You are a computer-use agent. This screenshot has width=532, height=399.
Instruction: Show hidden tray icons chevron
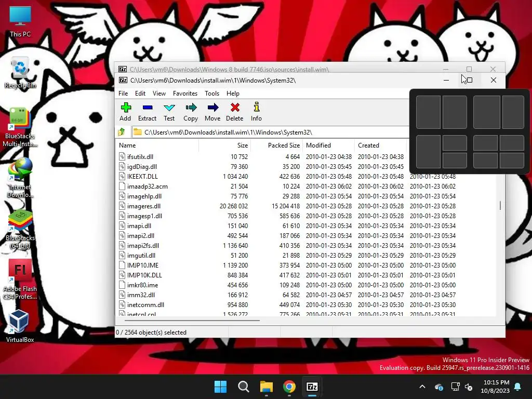(x=422, y=387)
